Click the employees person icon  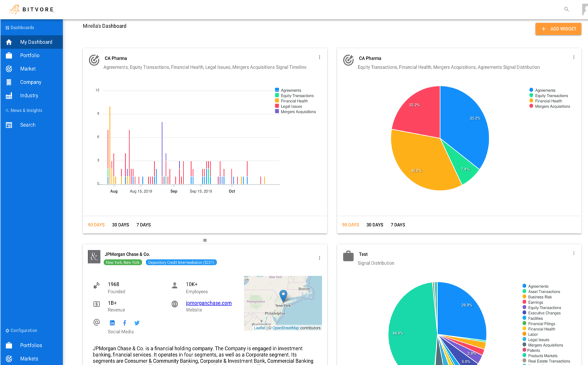pos(175,286)
